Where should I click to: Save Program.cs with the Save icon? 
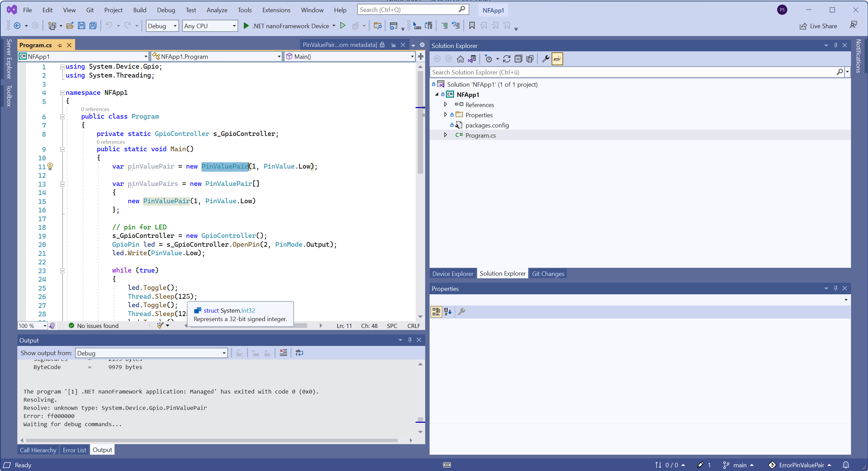click(82, 25)
